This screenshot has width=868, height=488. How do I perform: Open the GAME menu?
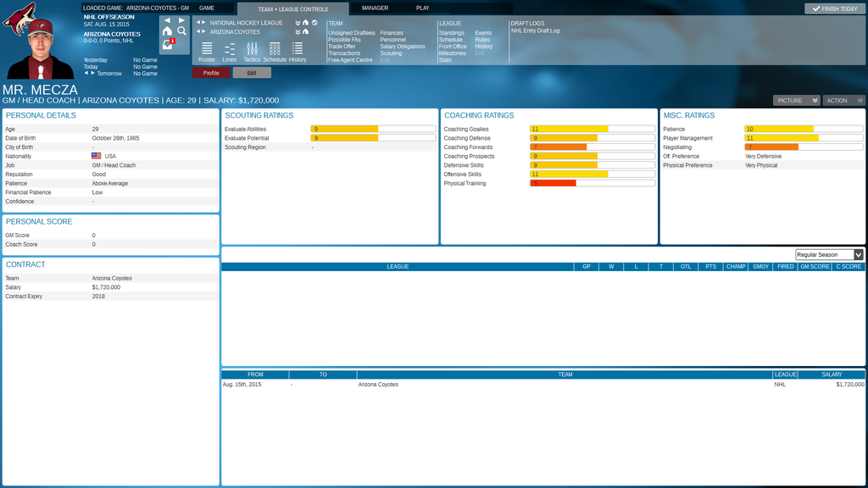point(207,8)
